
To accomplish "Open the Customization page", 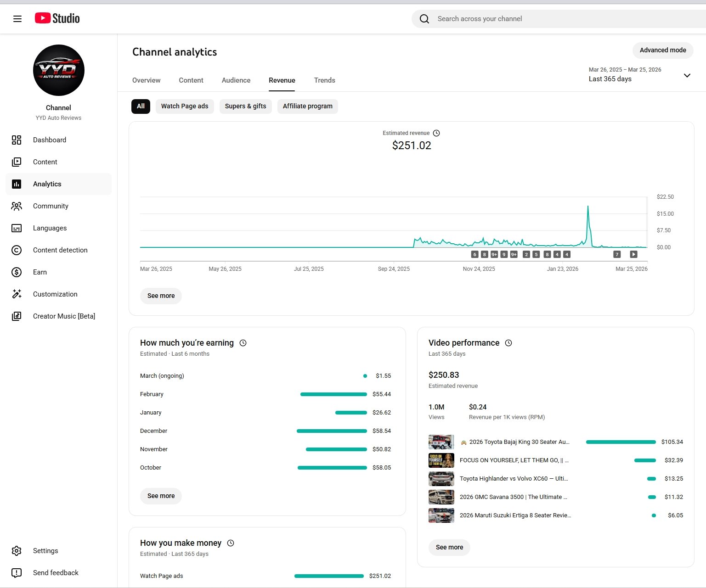I will (x=55, y=294).
